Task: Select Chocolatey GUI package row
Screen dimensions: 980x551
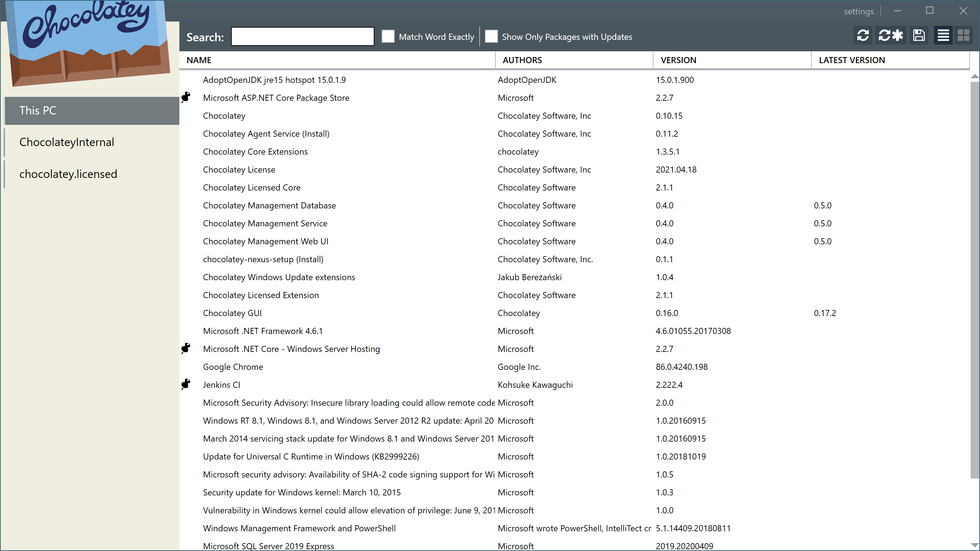Action: [574, 313]
